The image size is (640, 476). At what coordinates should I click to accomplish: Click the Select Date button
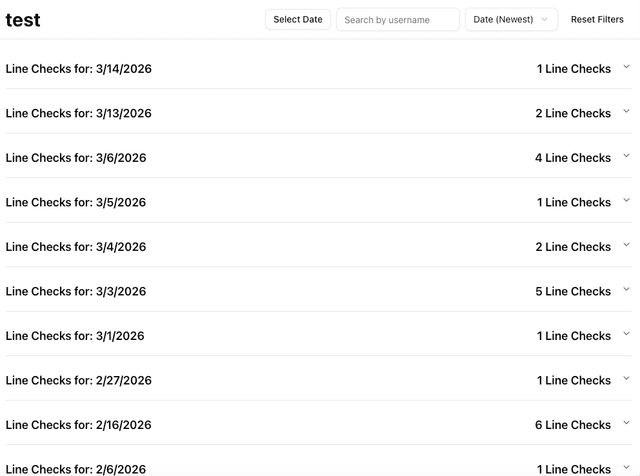pos(298,20)
